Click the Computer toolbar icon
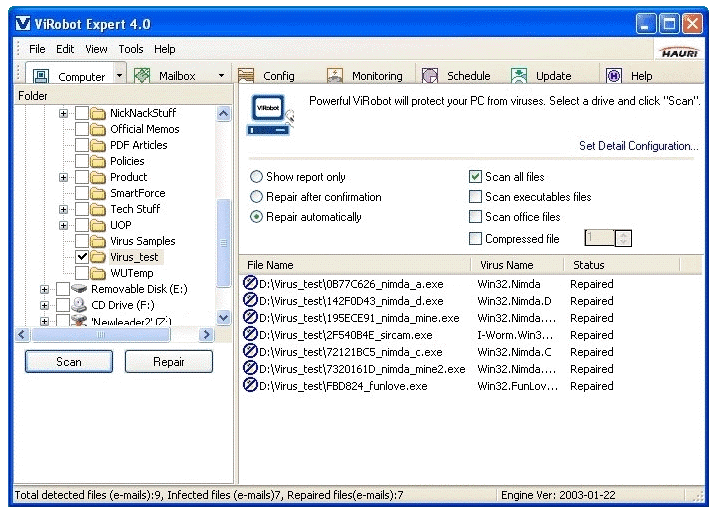 (41, 76)
